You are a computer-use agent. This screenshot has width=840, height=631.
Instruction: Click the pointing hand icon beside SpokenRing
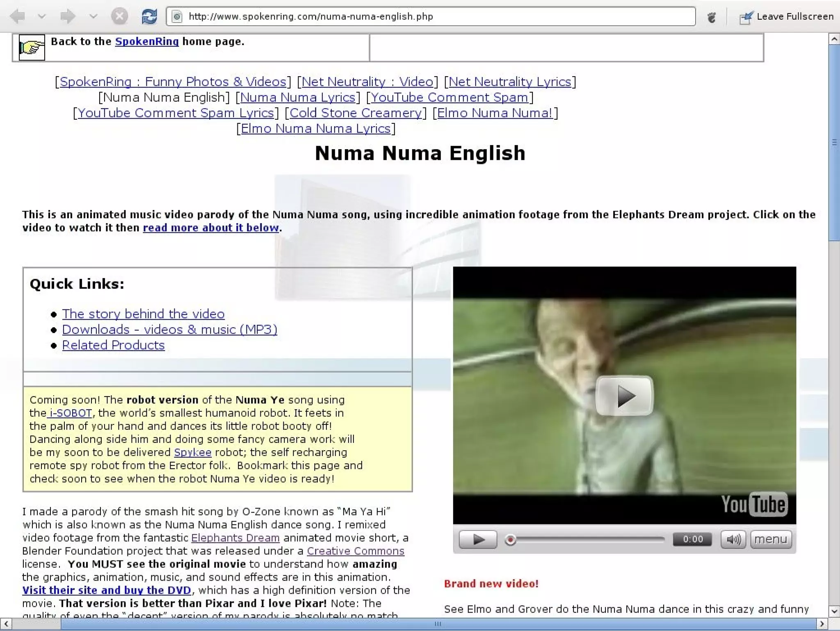tap(32, 48)
